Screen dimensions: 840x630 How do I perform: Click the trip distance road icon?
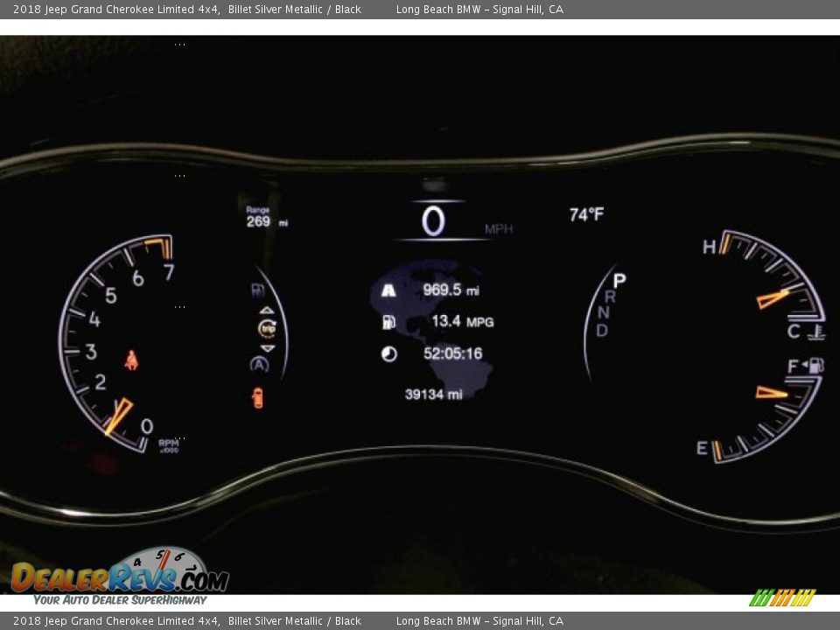click(x=388, y=290)
